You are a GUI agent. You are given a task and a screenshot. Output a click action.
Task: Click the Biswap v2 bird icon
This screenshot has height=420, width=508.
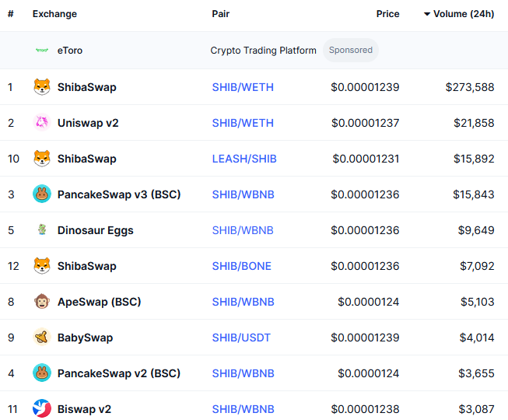42,408
